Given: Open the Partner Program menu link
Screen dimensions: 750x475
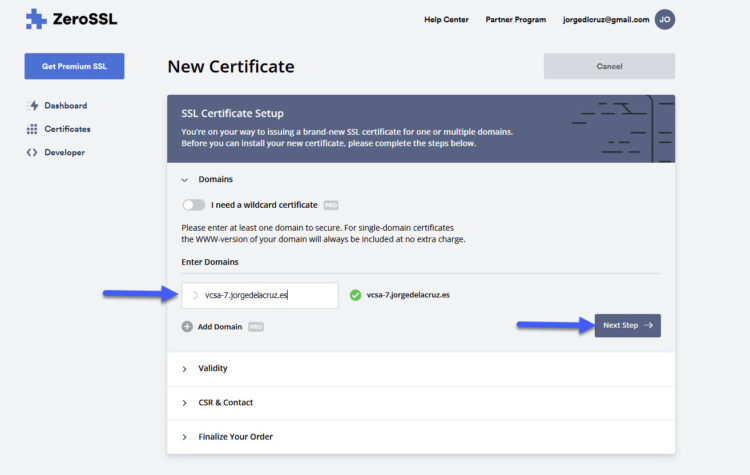Looking at the screenshot, I should click(516, 20).
